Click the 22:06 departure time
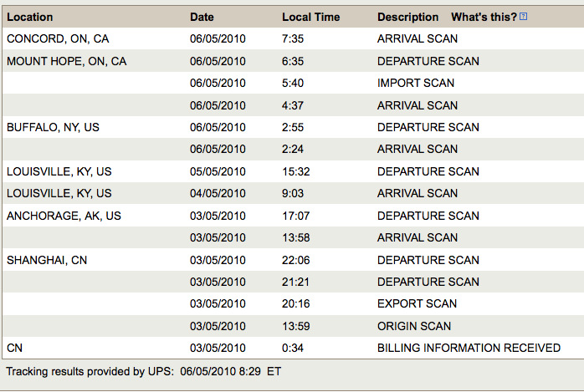Viewport: 584px width, 392px height. [x=295, y=260]
